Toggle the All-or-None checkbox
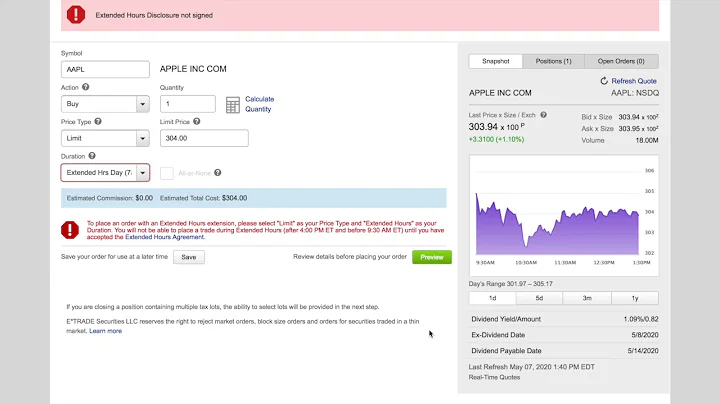Screen dimensions: 720x404 point(167,173)
